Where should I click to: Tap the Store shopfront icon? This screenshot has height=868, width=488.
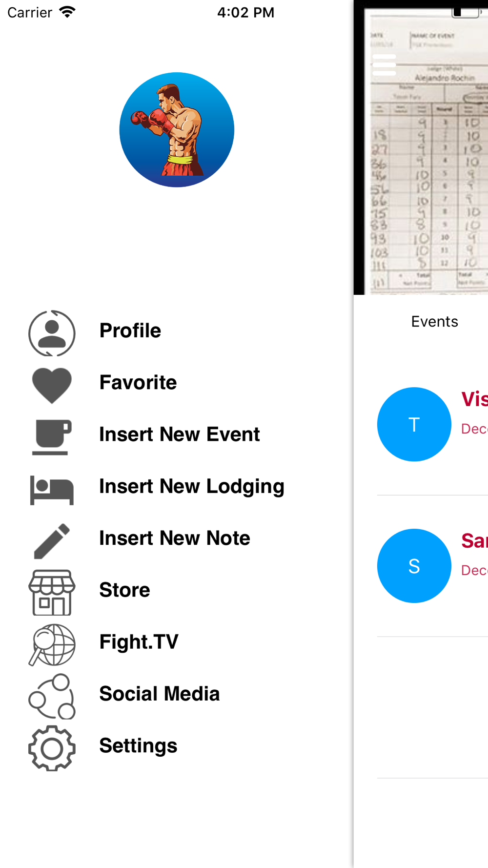pyautogui.click(x=52, y=593)
